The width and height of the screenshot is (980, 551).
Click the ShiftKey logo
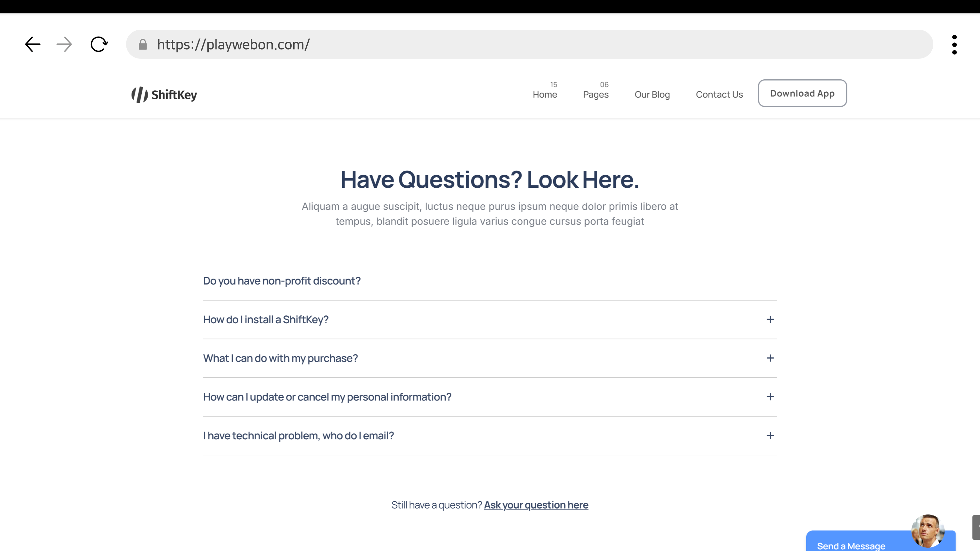pyautogui.click(x=164, y=94)
